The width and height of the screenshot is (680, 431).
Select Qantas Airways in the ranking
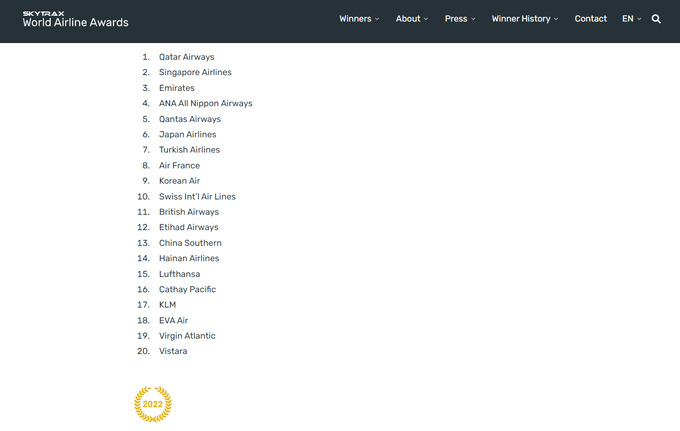(189, 119)
